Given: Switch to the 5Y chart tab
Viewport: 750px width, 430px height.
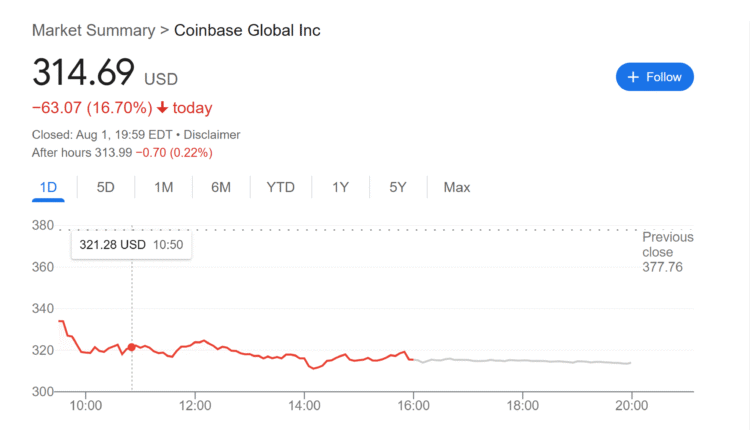Looking at the screenshot, I should click(398, 187).
